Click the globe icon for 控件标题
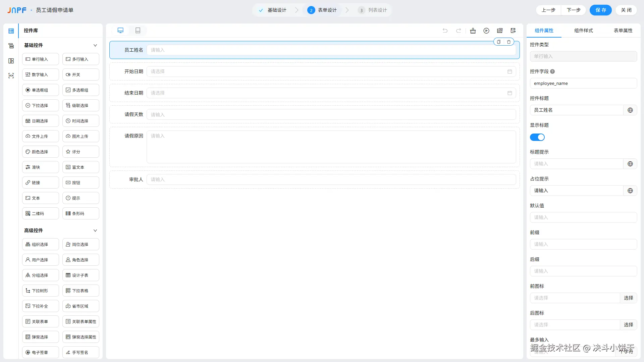 tap(630, 110)
